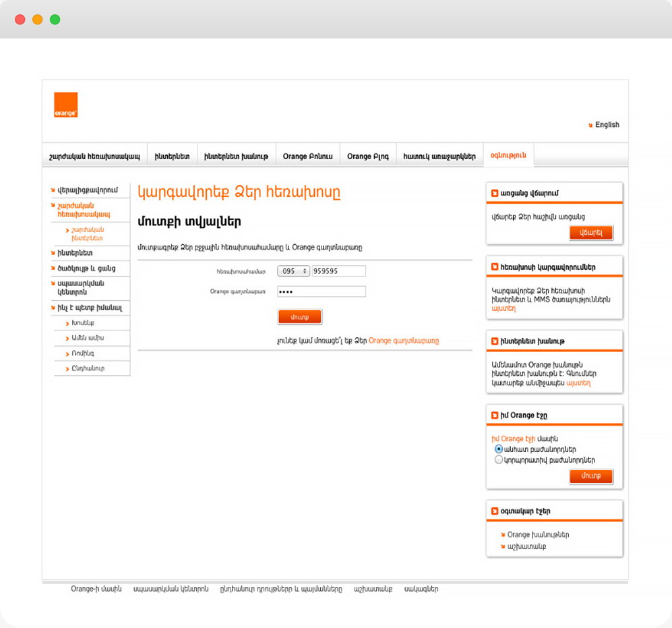Open Ռոմինգ sidebar subitem
The width and height of the screenshot is (672, 628).
83,353
